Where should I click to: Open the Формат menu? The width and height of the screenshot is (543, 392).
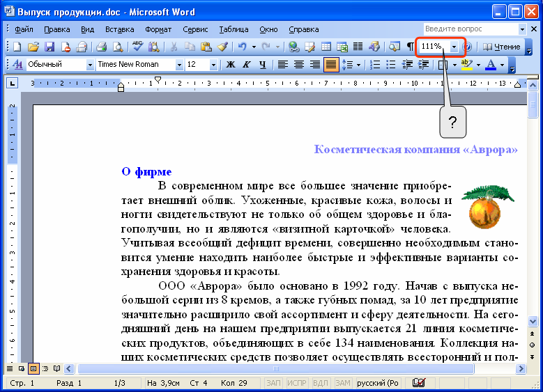click(158, 29)
